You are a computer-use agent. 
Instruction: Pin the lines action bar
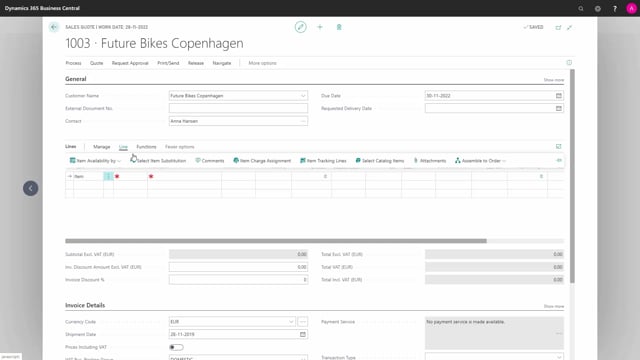coord(559,160)
